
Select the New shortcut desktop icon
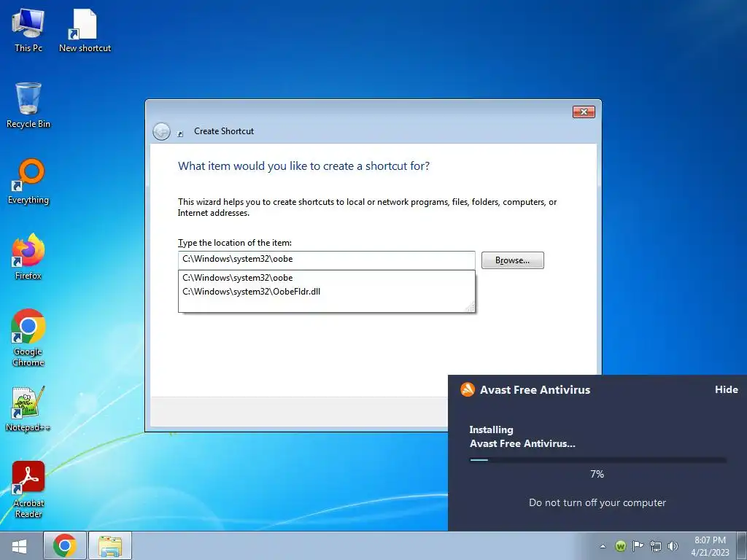coord(85,31)
